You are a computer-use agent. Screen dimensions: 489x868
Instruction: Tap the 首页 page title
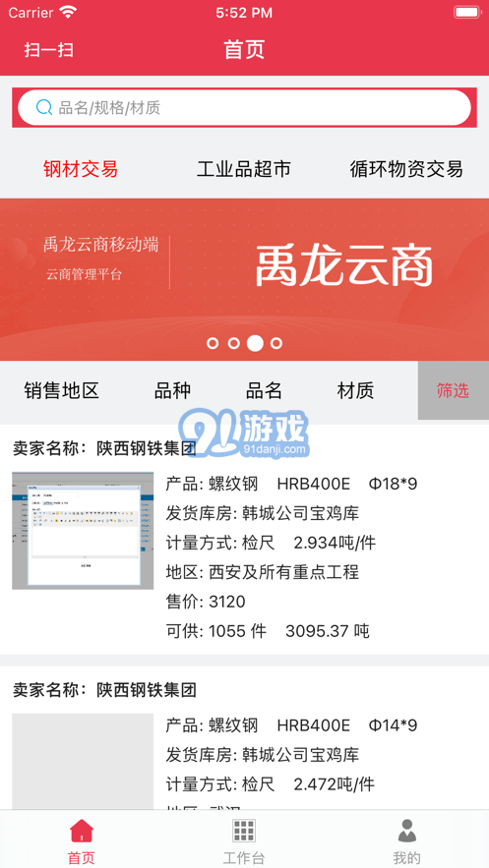tap(244, 50)
